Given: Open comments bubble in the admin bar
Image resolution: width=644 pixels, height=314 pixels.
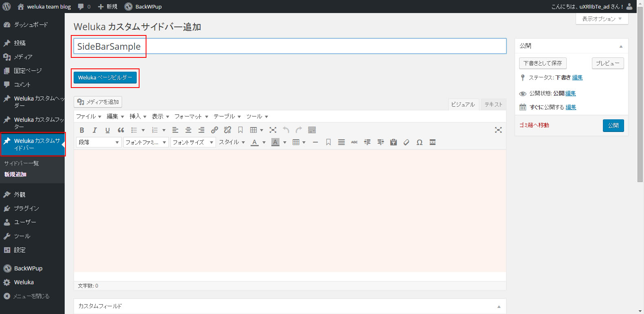Looking at the screenshot, I should click(84, 7).
